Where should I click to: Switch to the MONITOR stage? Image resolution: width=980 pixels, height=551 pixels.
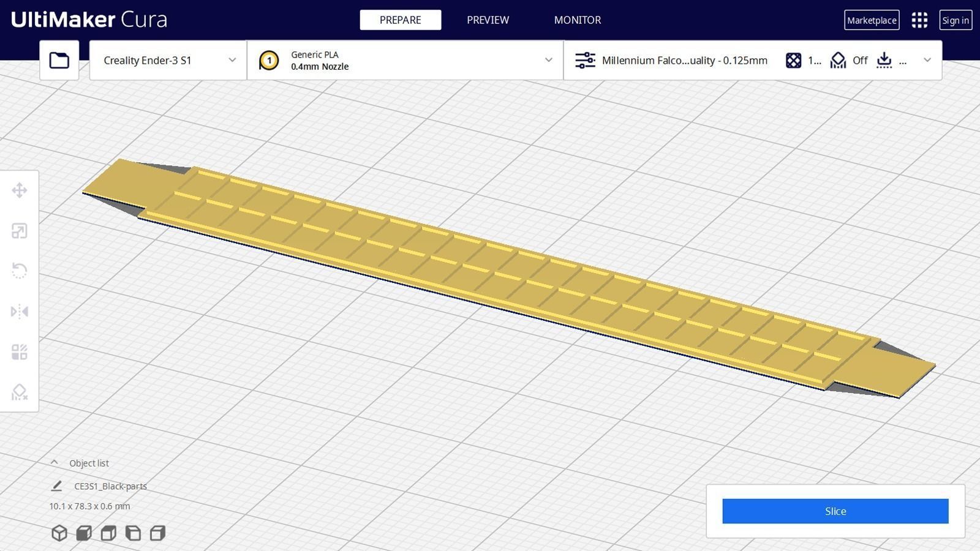[578, 20]
